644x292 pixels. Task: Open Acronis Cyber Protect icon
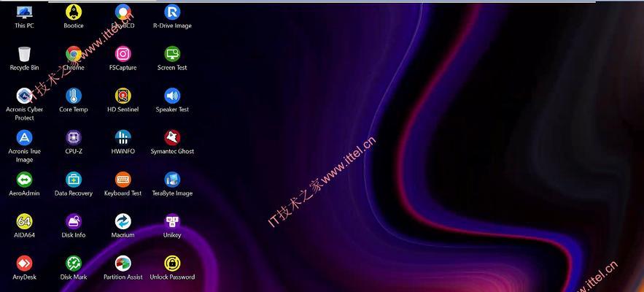pos(24,96)
